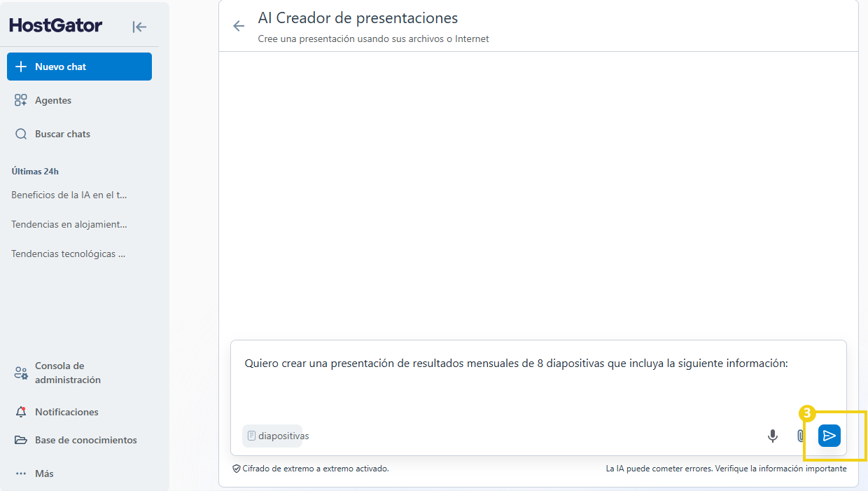
Task: Open chat Tendencias en alojamiento
Action: pyautogui.click(x=69, y=224)
